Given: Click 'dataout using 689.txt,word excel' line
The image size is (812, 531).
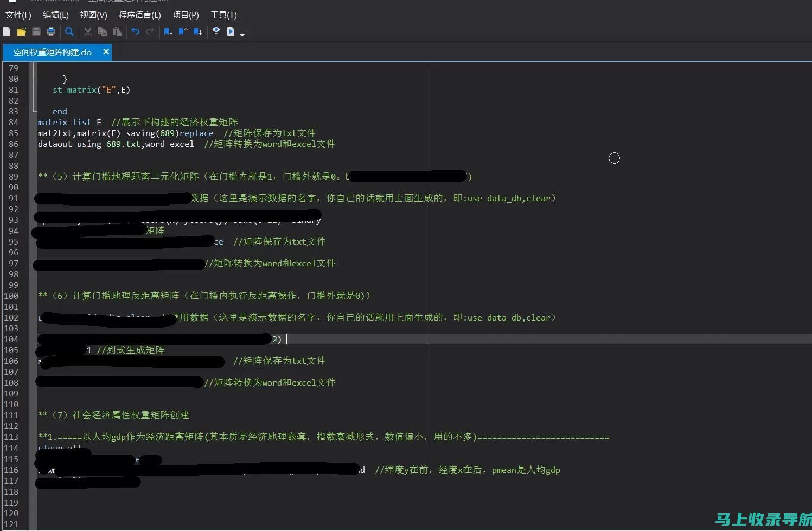Looking at the screenshot, I should tap(116, 144).
